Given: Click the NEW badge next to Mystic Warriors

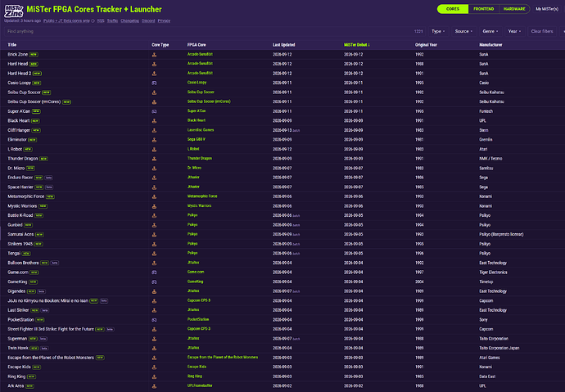Looking at the screenshot, I should click(x=43, y=206).
